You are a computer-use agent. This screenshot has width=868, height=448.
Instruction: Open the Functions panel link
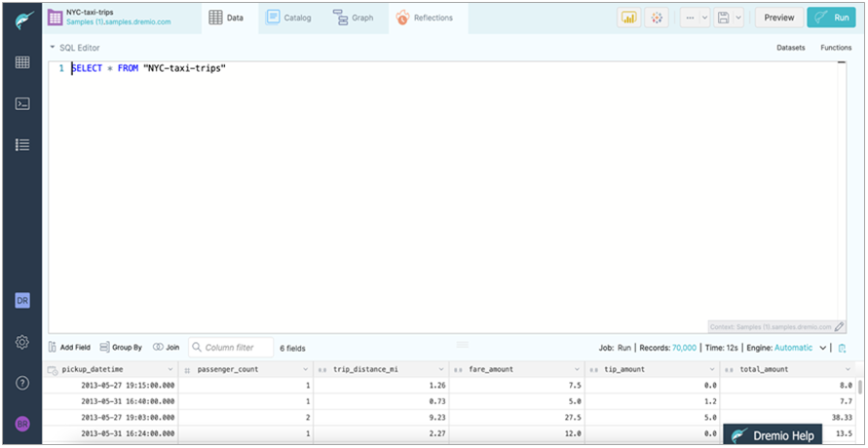(x=836, y=48)
